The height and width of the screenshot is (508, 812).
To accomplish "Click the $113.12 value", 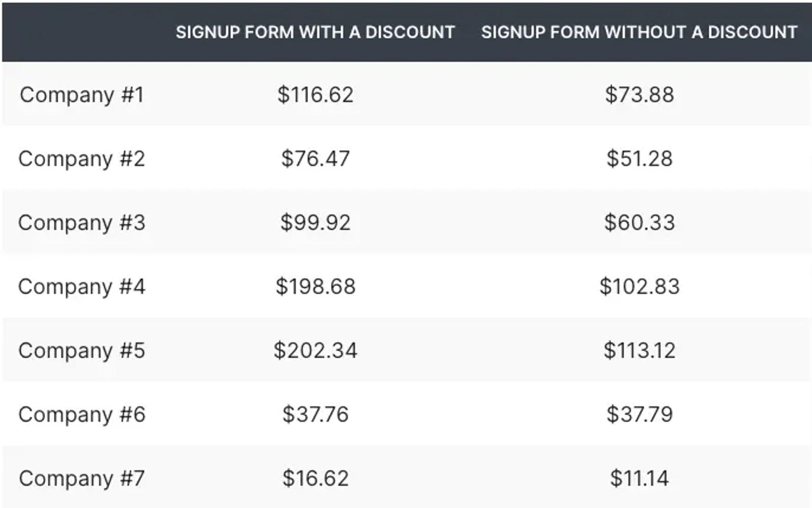I will click(x=639, y=351).
